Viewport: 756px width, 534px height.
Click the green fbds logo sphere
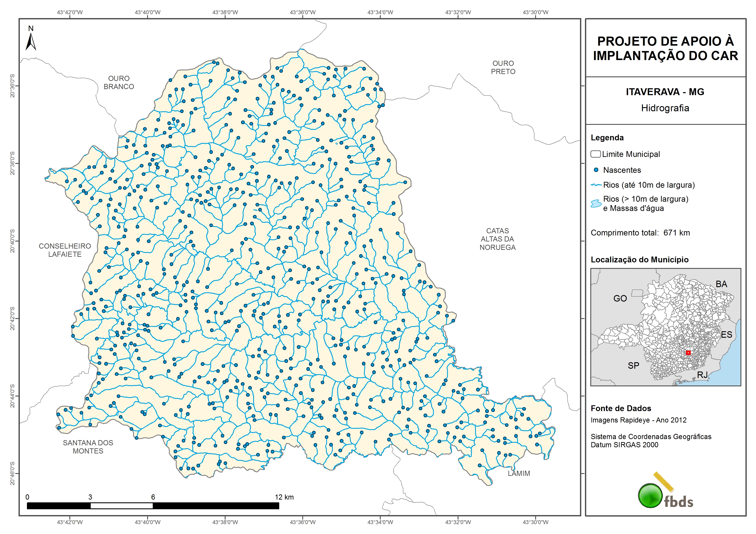(x=650, y=495)
